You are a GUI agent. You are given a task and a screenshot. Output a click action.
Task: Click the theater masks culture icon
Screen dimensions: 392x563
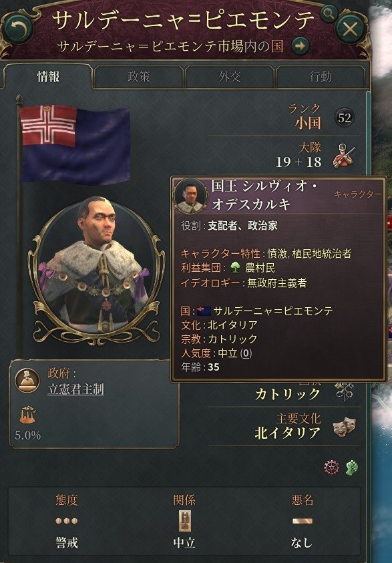coord(345,427)
